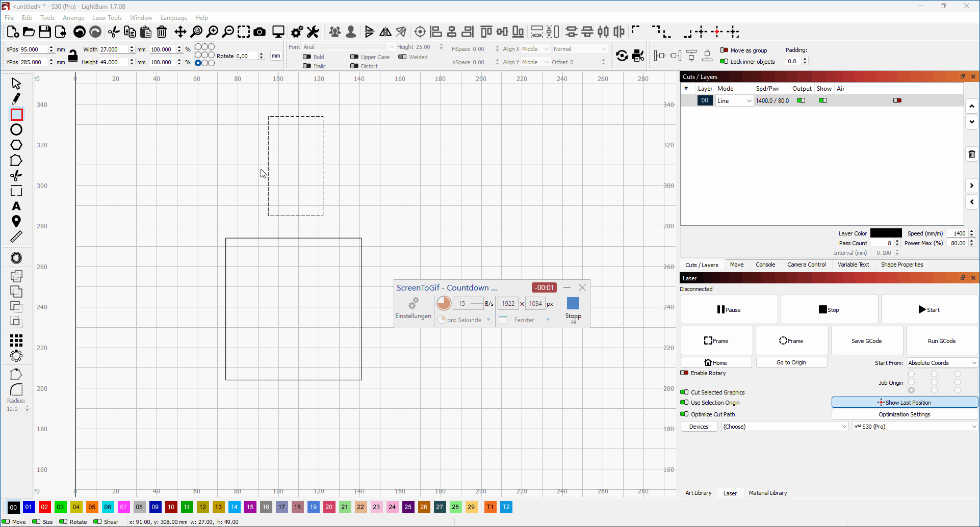
Task: Open the Laser Tools menu
Action: coord(107,18)
